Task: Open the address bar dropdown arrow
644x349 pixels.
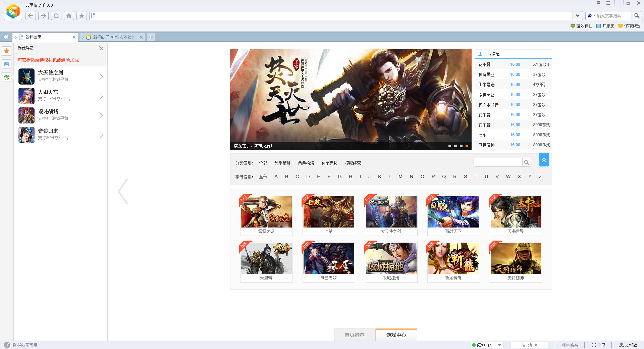Action: click(577, 16)
